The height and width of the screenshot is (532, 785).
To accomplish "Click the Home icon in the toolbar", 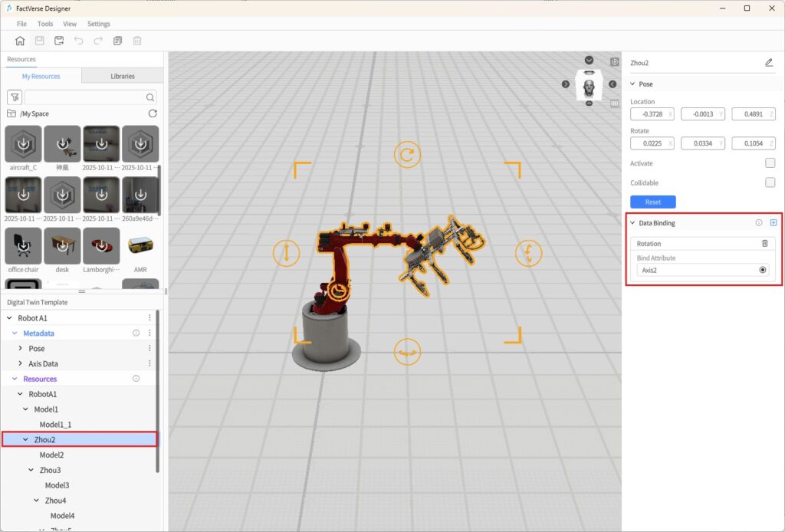I will pos(20,41).
